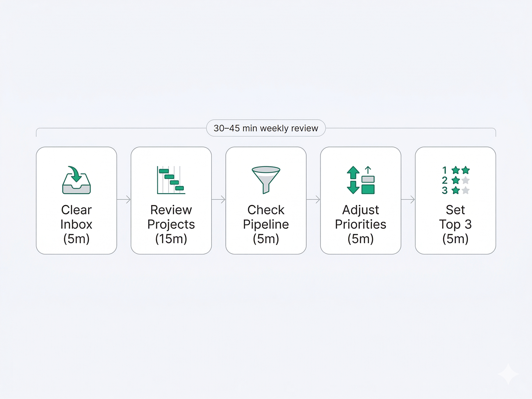Select the "Adjust Priorities (5m)" label text
This screenshot has height=399, width=532.
pos(361,224)
